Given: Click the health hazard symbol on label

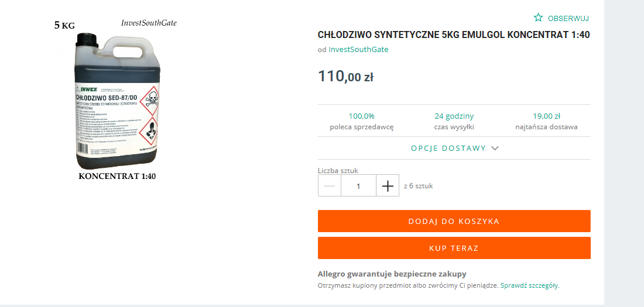Looking at the screenshot, I should 148,132.
